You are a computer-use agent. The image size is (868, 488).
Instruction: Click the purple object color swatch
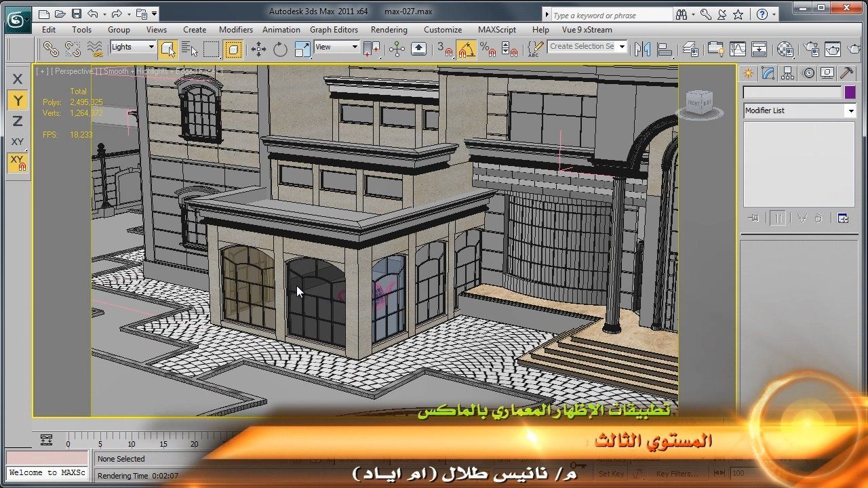click(x=850, y=93)
